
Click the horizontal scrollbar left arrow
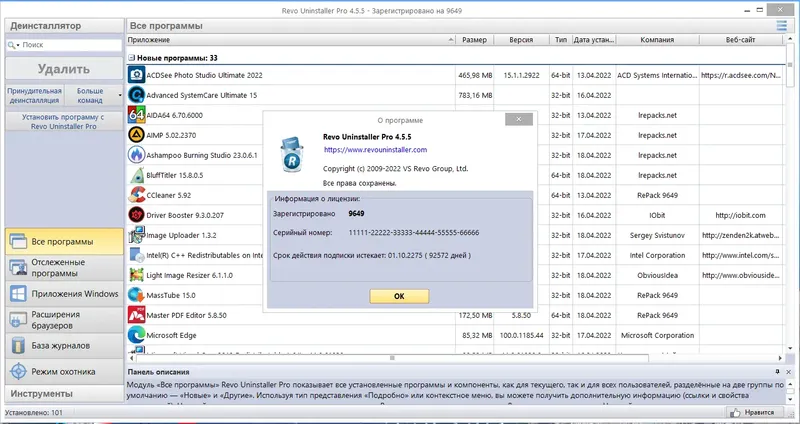tap(131, 358)
